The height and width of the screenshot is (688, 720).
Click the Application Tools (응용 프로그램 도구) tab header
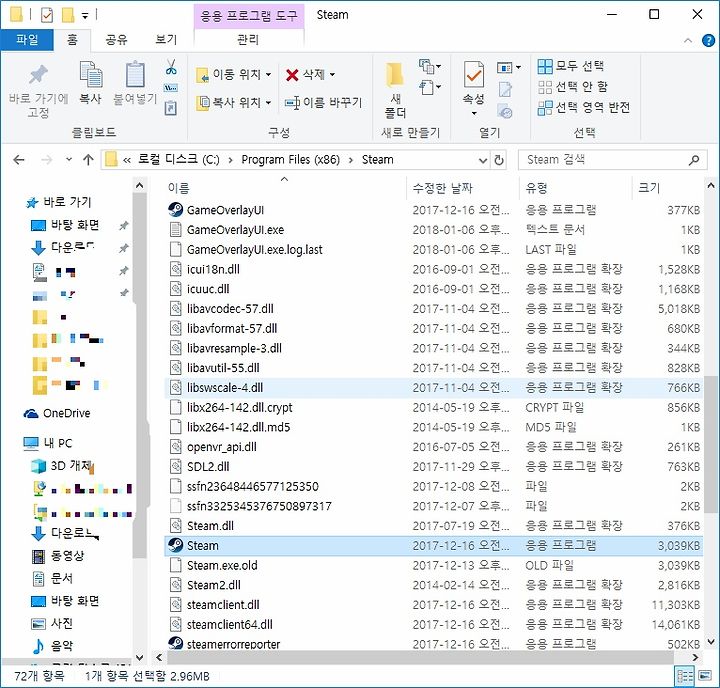[249, 16]
